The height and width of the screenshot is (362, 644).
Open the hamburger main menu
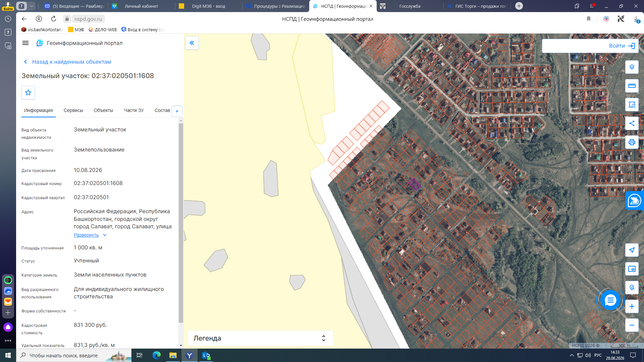[x=25, y=43]
